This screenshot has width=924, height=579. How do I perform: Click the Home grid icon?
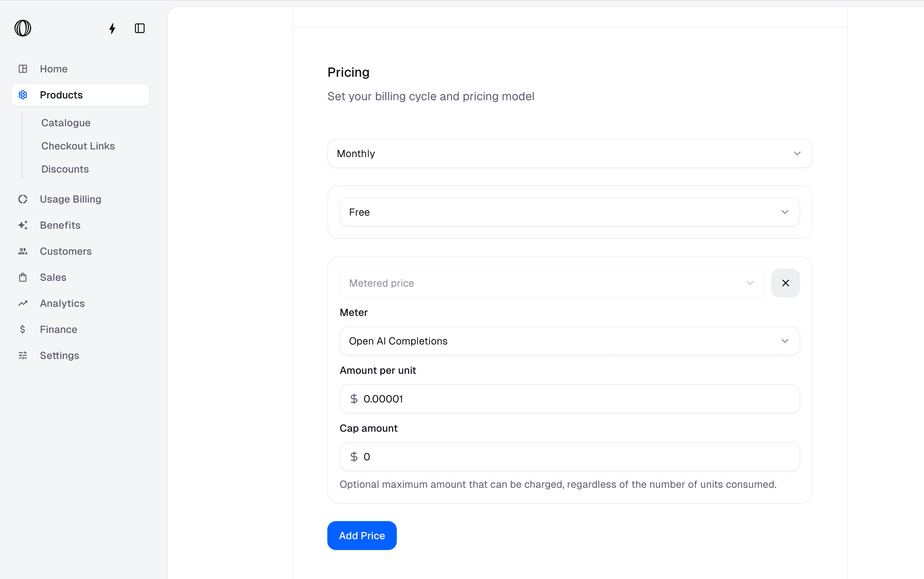(23, 69)
